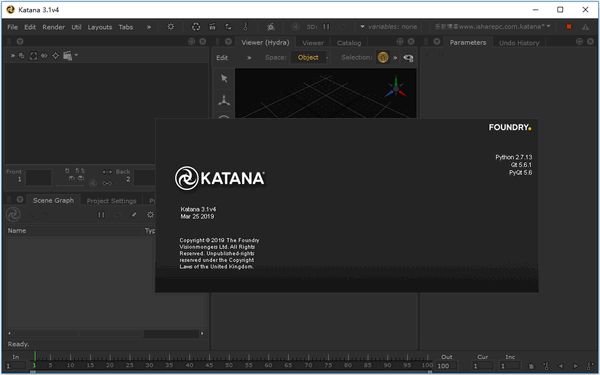Click the Back image thumbnail box
Viewport: 600px width, 375px height.
(144, 178)
